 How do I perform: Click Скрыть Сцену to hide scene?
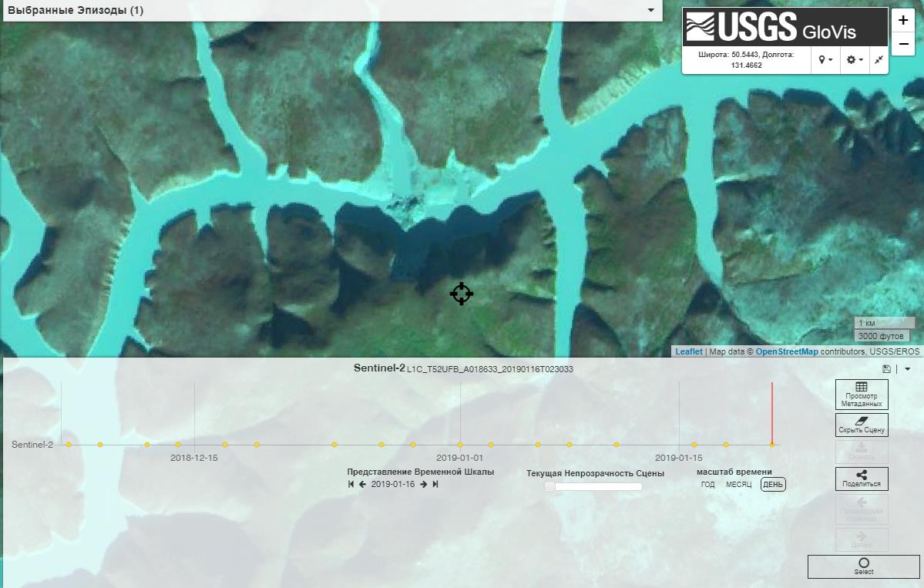(x=862, y=425)
